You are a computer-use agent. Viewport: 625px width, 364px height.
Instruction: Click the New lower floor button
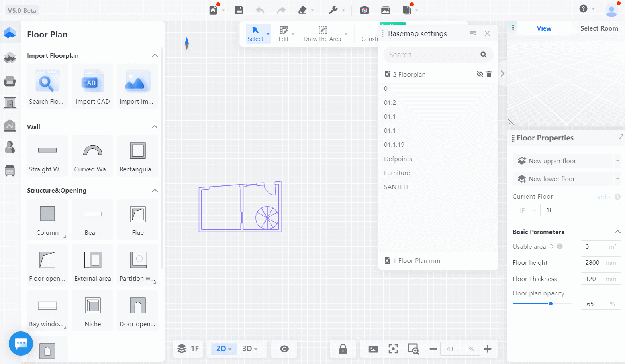551,179
